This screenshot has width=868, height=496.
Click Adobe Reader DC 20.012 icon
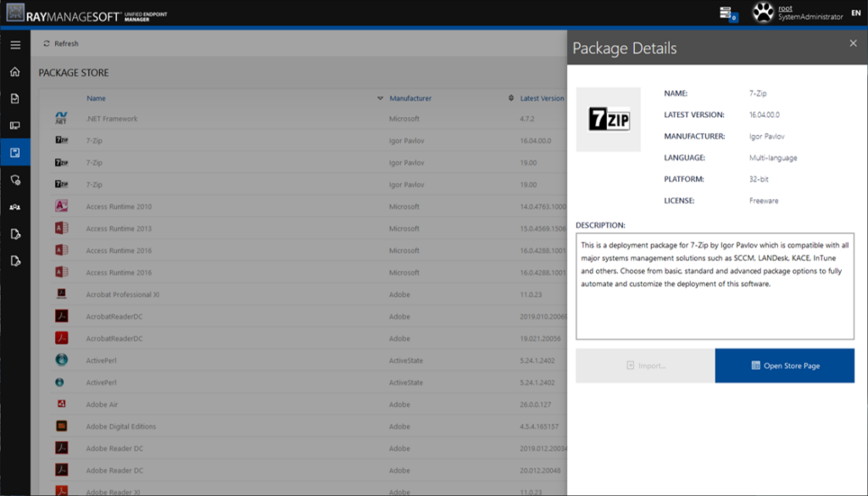click(x=61, y=470)
